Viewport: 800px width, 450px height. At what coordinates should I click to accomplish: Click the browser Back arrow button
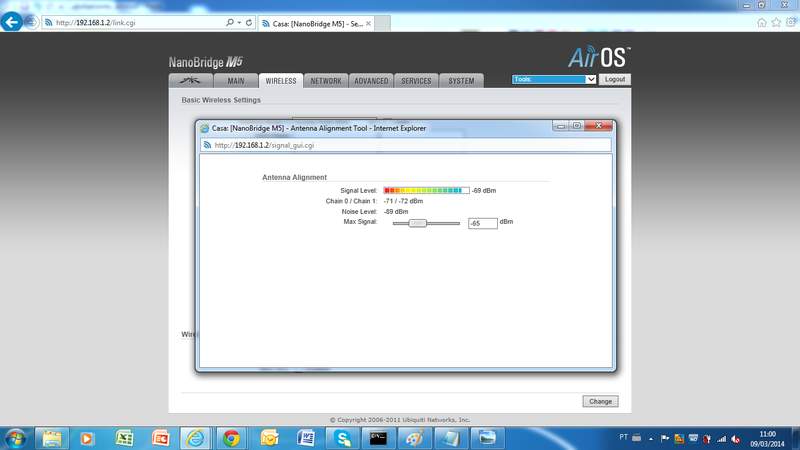click(x=11, y=22)
